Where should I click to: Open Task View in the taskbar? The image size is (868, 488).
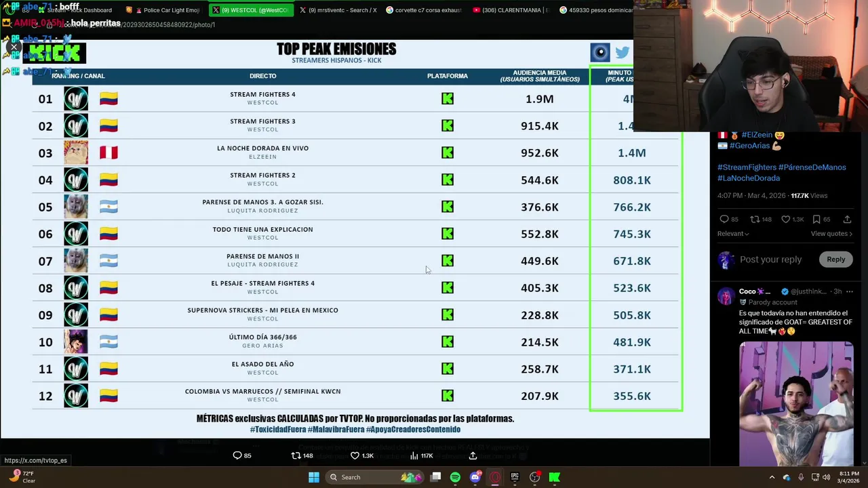coord(435,477)
